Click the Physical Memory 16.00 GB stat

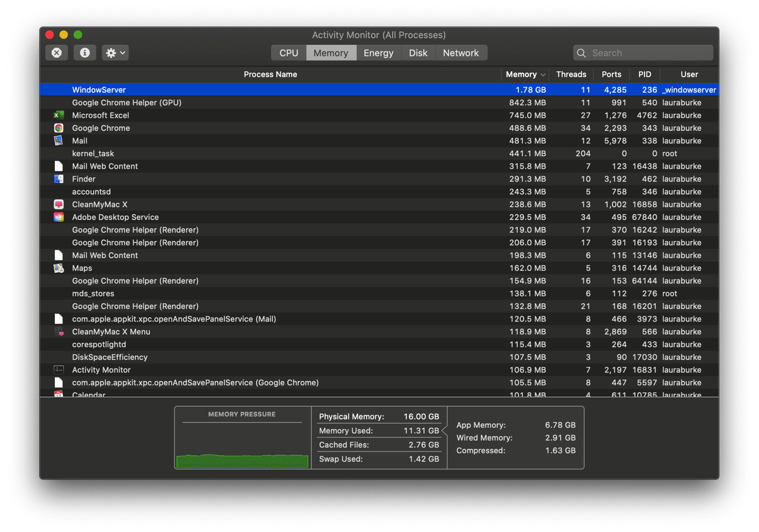(379, 417)
